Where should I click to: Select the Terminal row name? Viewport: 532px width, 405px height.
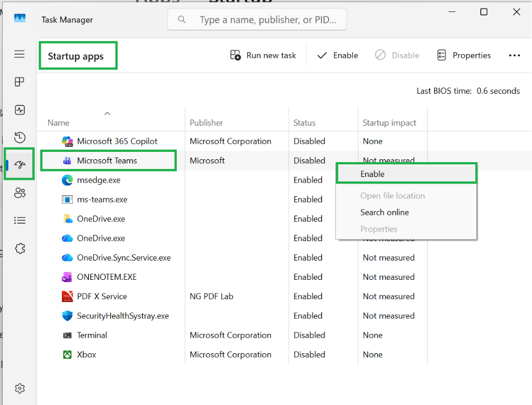click(x=92, y=335)
